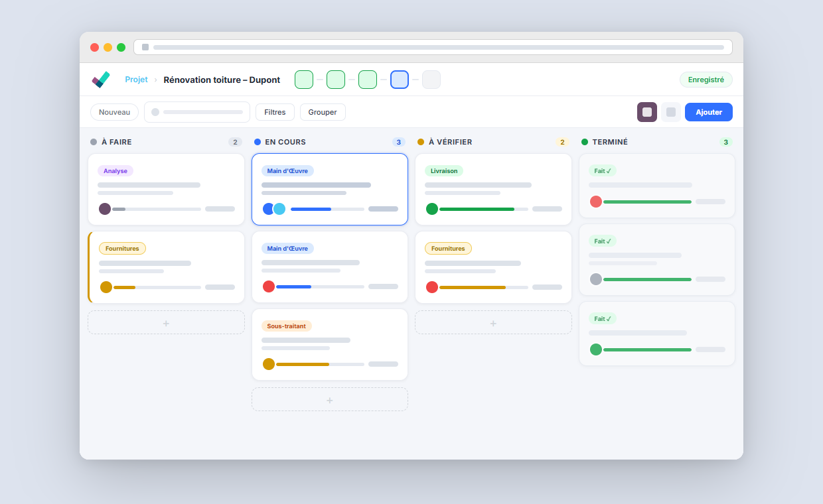The width and height of the screenshot is (823, 504).
Task: Click the first Fait ✓ tag in TERMINÉ
Action: 603,171
